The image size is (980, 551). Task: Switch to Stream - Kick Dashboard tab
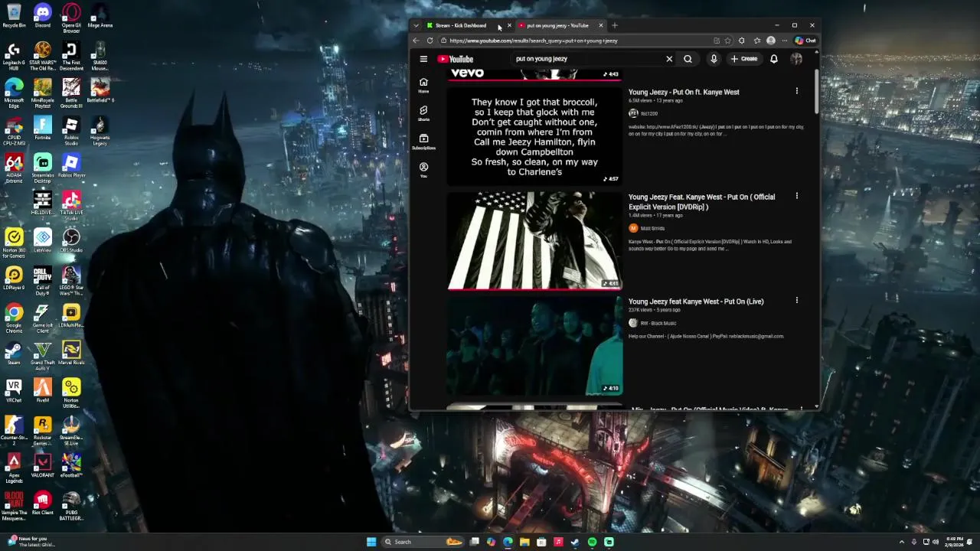462,25
